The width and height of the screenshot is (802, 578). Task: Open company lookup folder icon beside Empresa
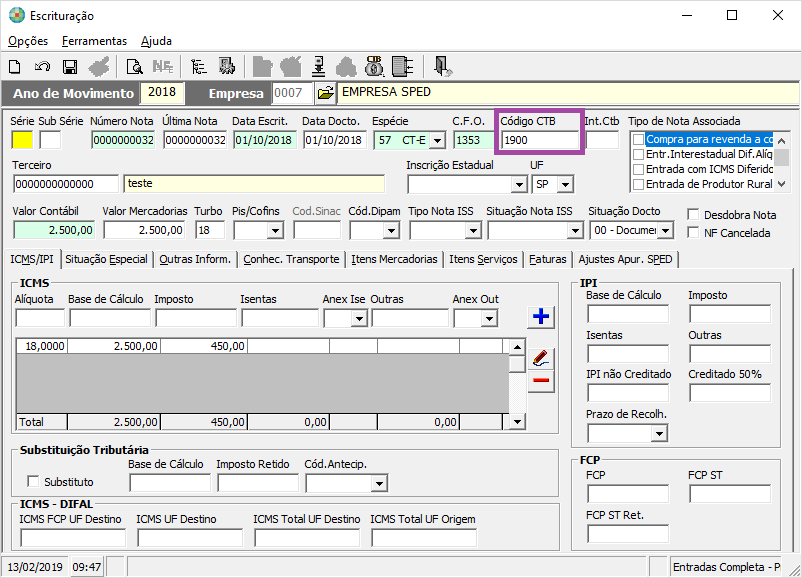pos(325,93)
